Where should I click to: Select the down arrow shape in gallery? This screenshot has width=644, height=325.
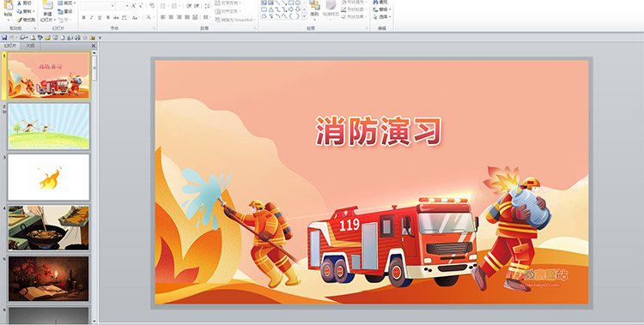click(x=298, y=9)
